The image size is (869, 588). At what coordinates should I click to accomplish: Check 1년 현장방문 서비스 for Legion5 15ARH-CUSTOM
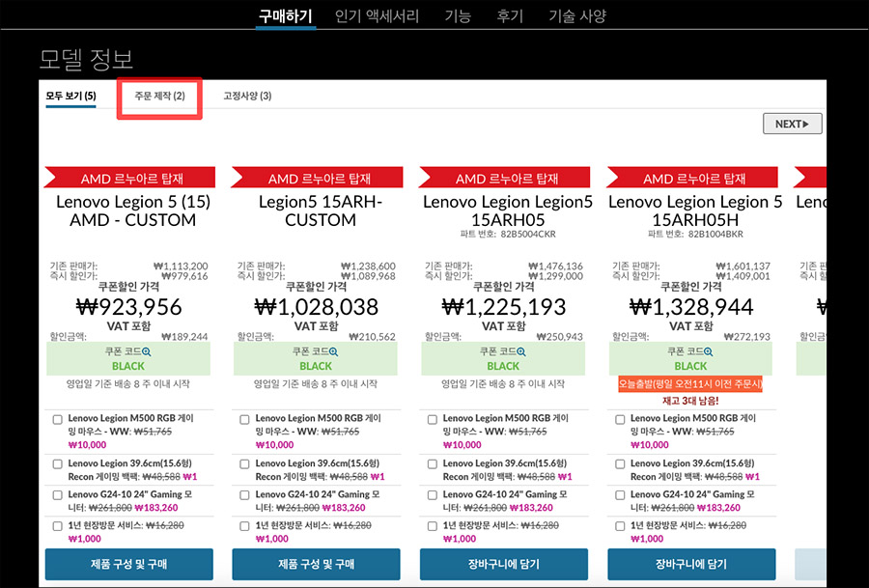[x=244, y=526]
